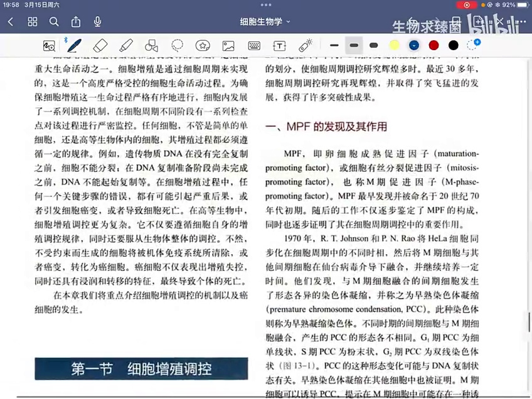Viewport: 532px width, 399px height.
Task: Tap the undo arrow in top bar
Action: point(412,22)
